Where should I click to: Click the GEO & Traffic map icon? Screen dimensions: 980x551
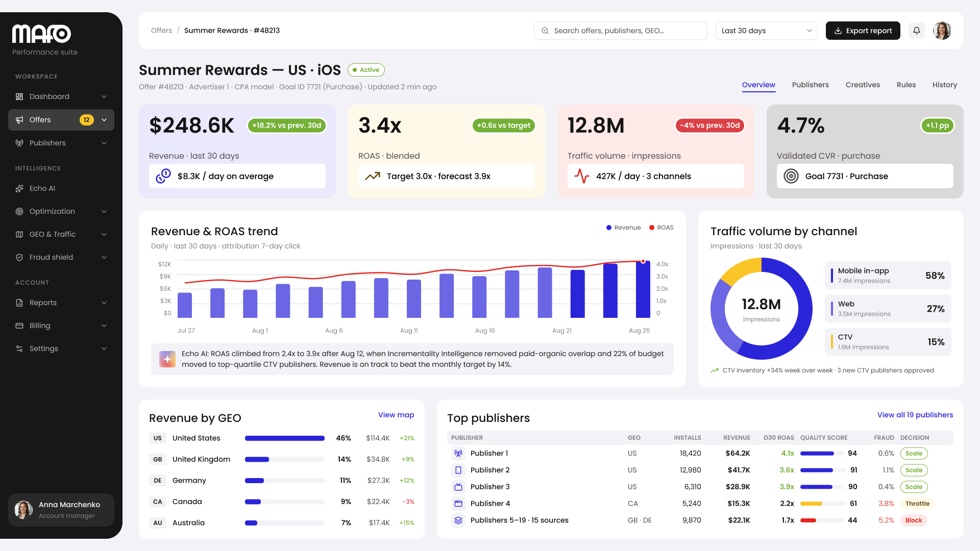(19, 234)
